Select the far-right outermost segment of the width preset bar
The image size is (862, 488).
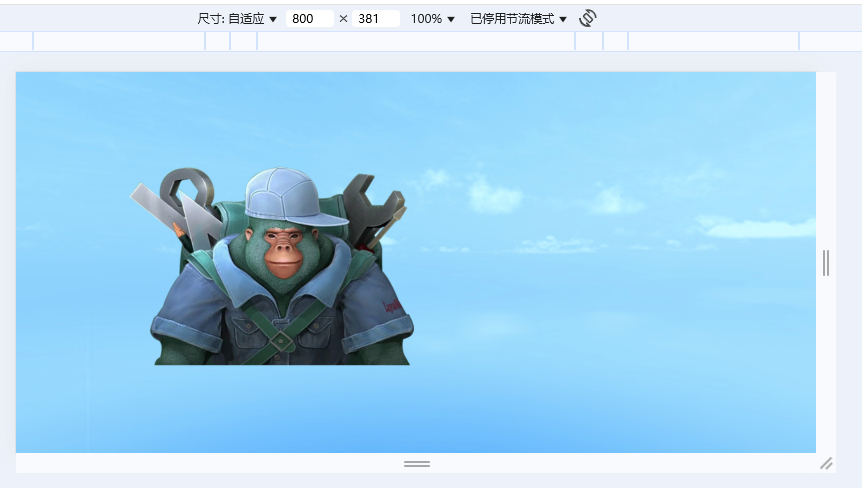point(830,41)
